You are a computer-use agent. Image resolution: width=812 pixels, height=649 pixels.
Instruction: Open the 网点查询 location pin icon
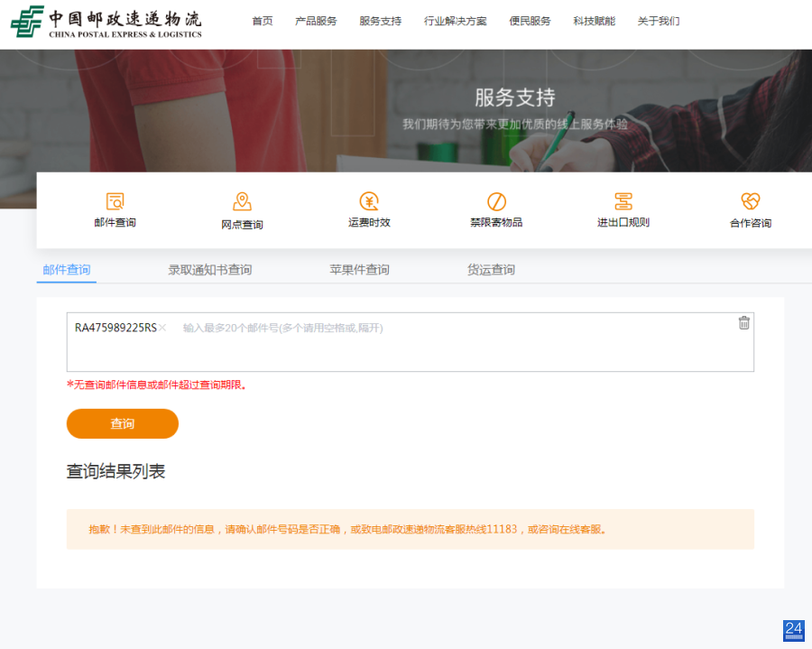coord(242,201)
